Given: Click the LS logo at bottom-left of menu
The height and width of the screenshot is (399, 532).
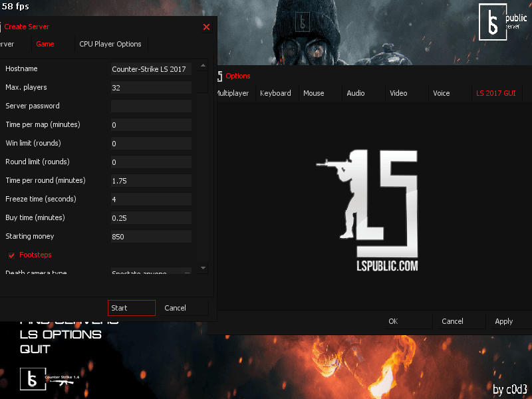Looking at the screenshot, I should pos(32,379).
